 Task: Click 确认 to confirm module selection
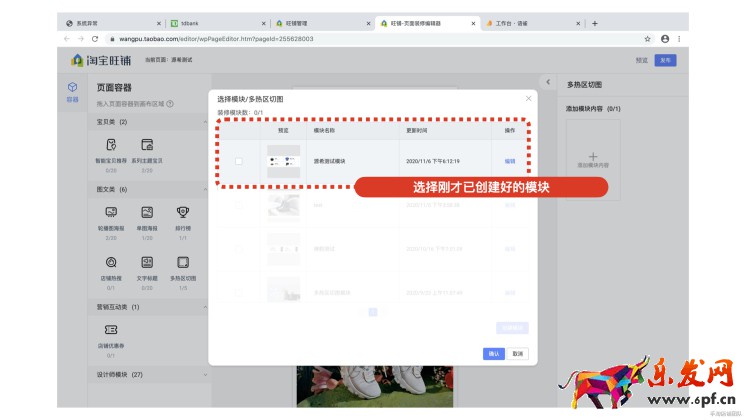coord(493,354)
